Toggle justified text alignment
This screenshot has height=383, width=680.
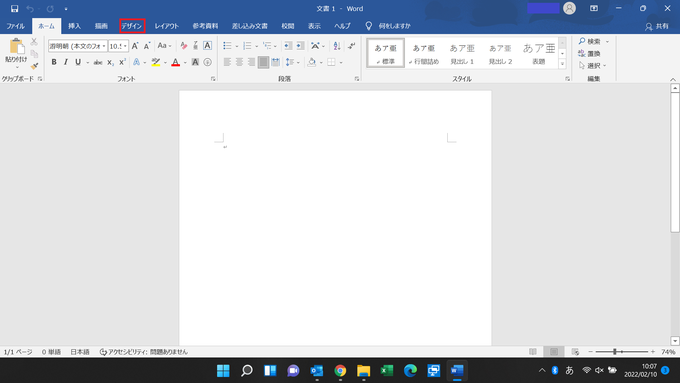263,62
